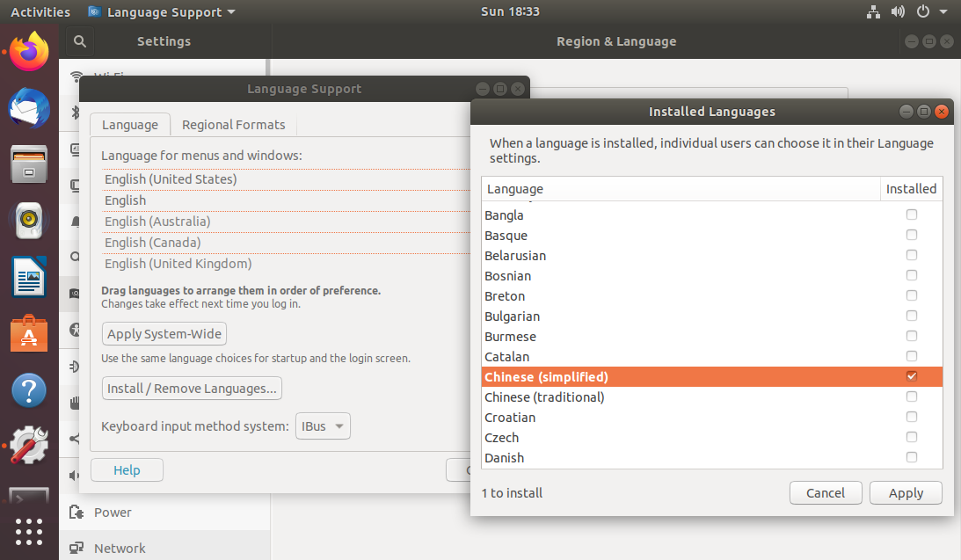This screenshot has width=961, height=560.
Task: Select Chinese (traditional) in the language list
Action: 544,397
